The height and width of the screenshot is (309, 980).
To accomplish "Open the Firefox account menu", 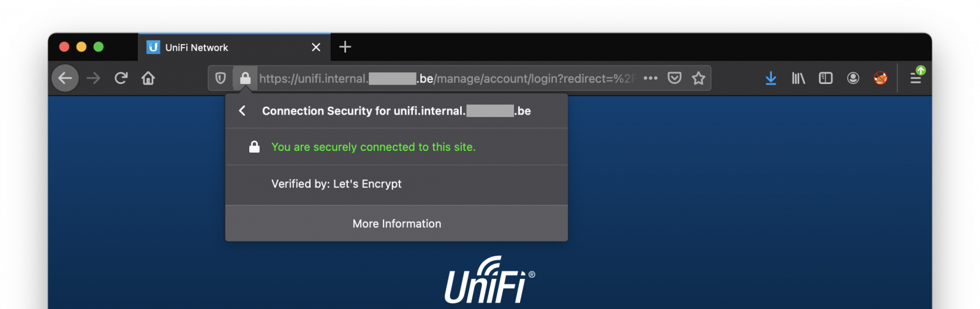I will (853, 78).
